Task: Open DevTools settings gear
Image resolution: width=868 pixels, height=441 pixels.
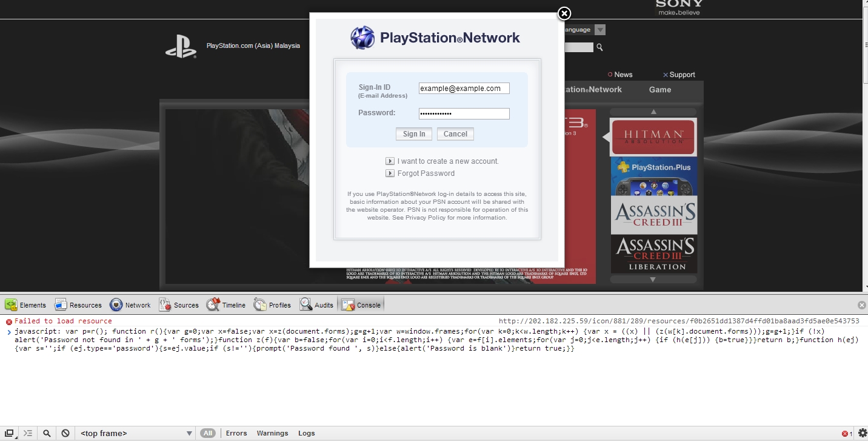Action: coord(862,433)
